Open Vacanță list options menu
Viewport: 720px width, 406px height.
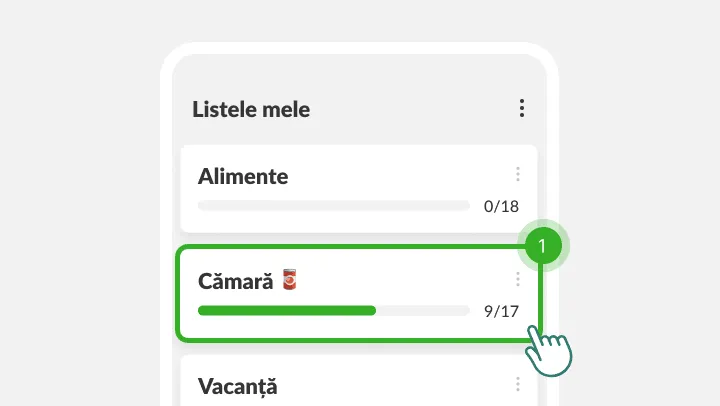pos(518,384)
